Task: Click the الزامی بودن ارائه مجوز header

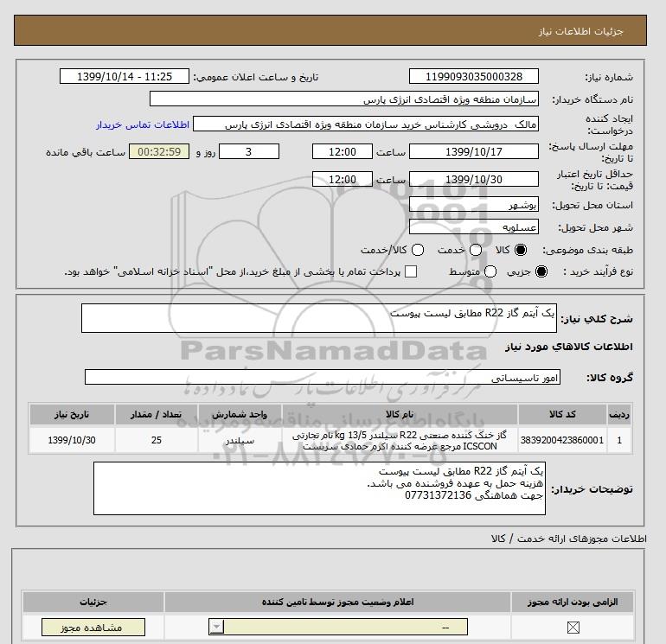Action: click(x=573, y=602)
